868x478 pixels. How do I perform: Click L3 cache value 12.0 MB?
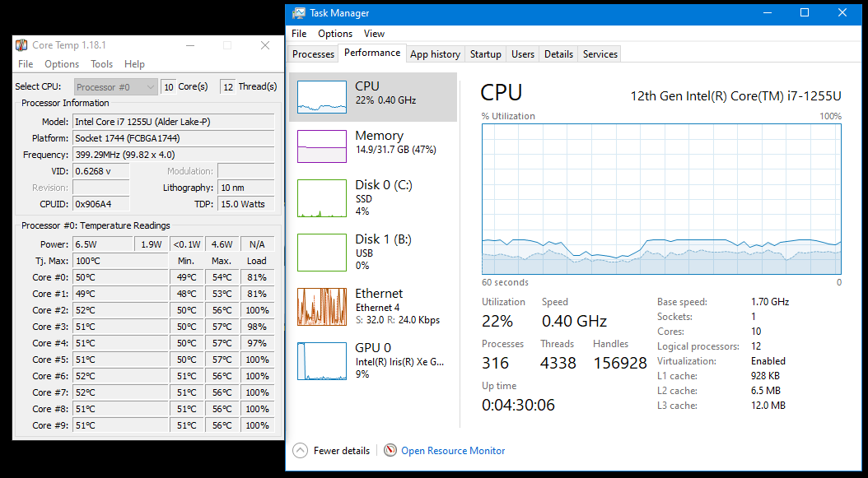click(768, 406)
